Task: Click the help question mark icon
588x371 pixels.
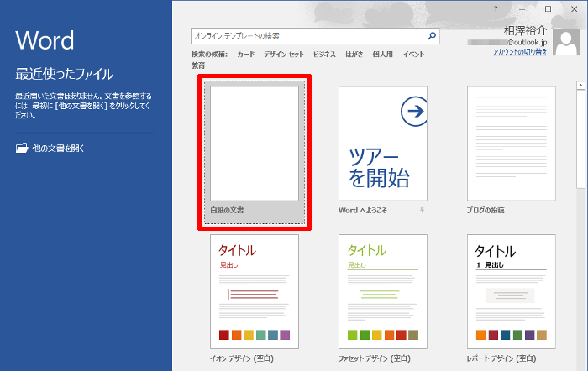Action: point(496,9)
